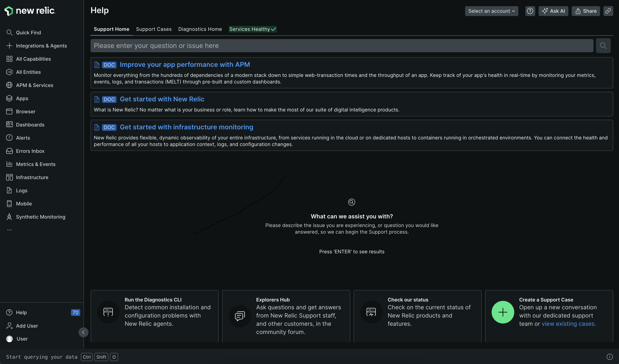The image size is (619, 364).
Task: Switch to the Support Cases tab
Action: tap(154, 29)
